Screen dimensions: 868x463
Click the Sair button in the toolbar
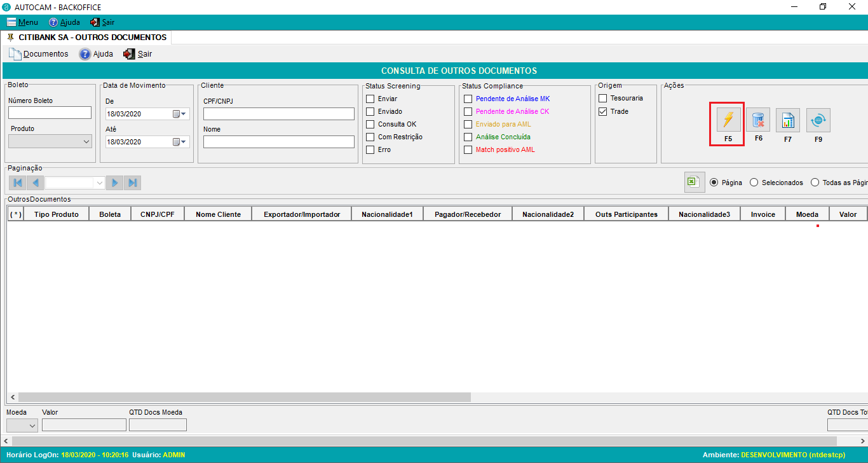tap(138, 54)
